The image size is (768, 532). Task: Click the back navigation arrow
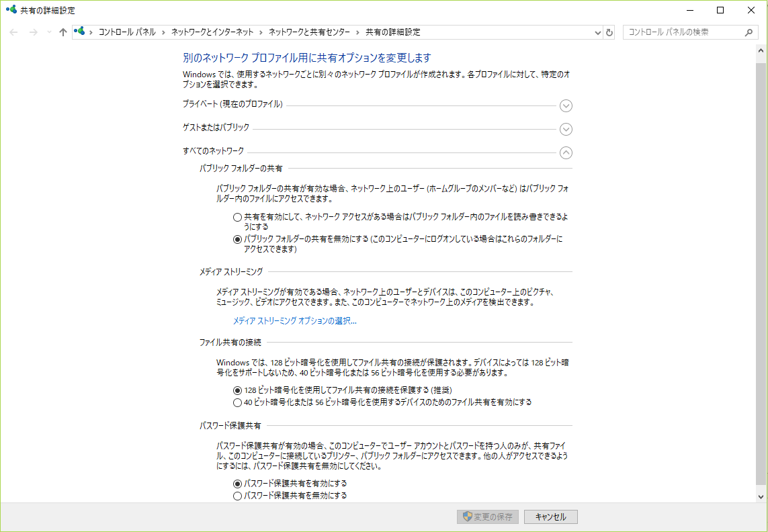[13, 32]
